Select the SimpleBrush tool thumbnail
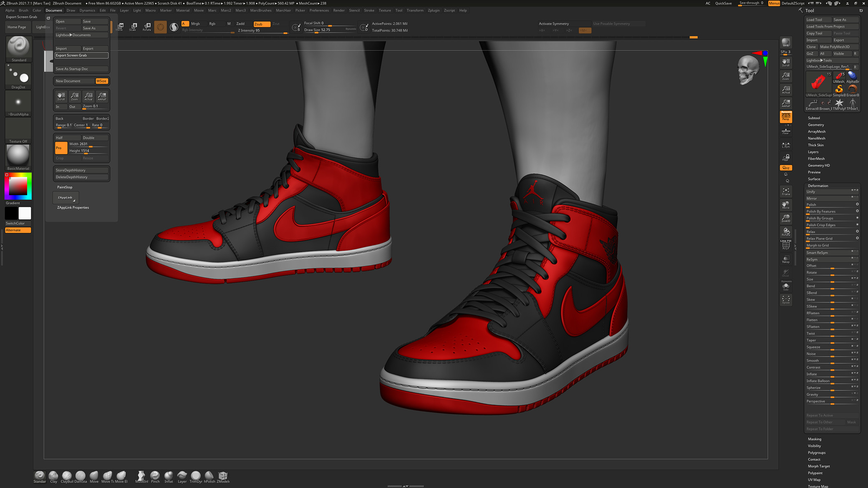Screen dimensions: 868x488 click(x=839, y=90)
